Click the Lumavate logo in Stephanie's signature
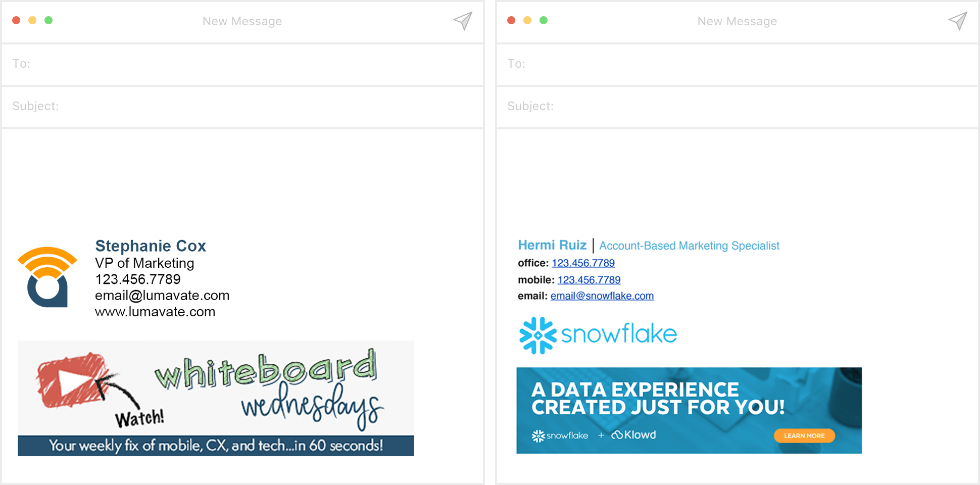 [46, 276]
